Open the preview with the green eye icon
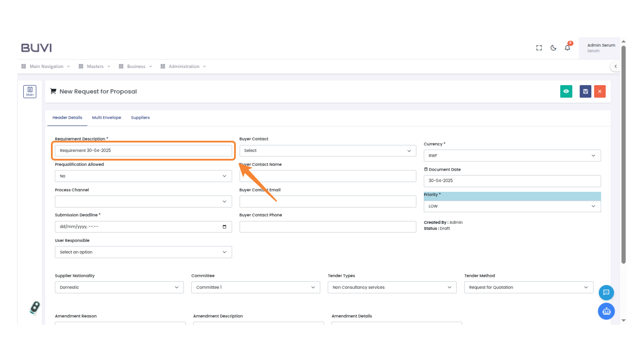Image resolution: width=644 pixels, height=362 pixels. pos(566,91)
